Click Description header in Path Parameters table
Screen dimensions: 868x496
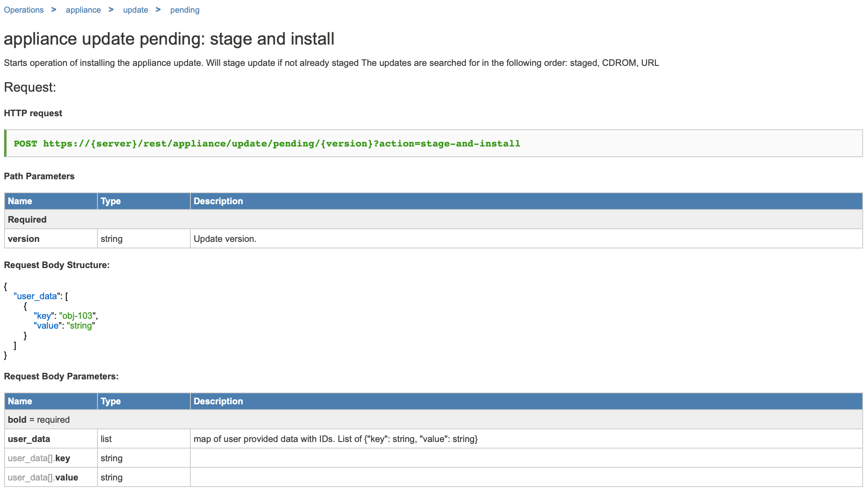click(x=218, y=201)
